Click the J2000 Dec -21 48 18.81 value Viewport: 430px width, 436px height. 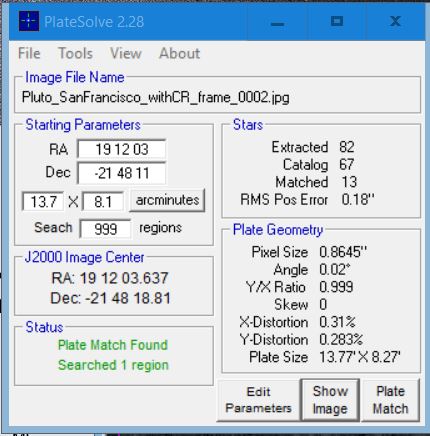[x=110, y=298]
